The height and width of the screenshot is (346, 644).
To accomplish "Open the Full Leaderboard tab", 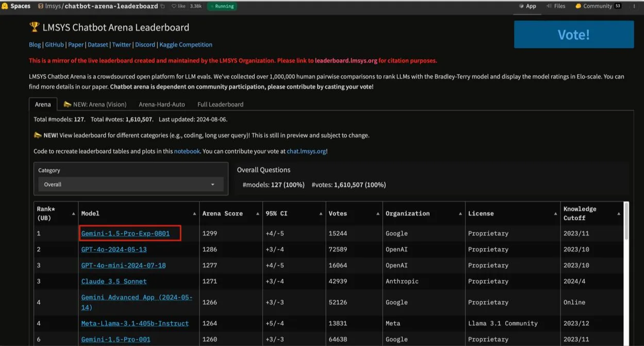I will tap(220, 104).
